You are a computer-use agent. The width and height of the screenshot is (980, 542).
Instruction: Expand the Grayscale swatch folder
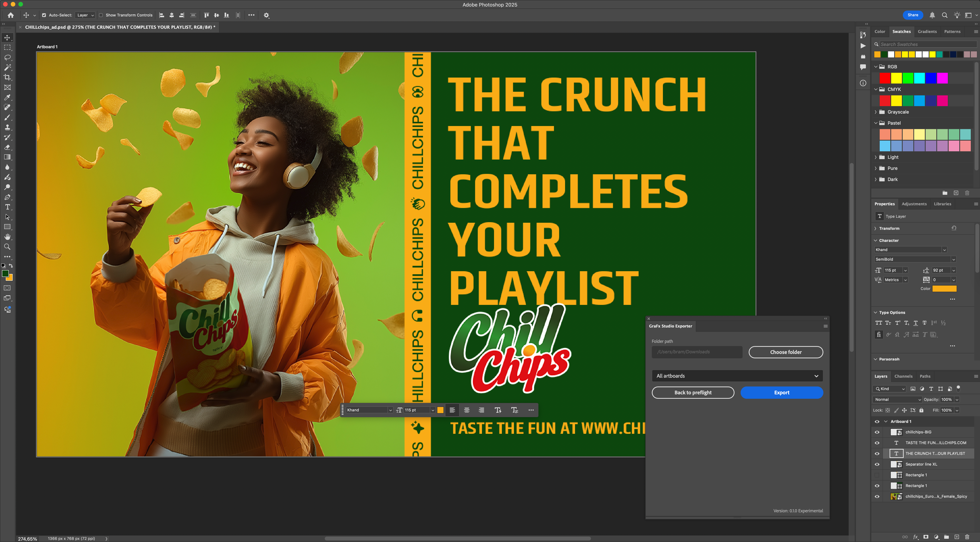pos(875,112)
